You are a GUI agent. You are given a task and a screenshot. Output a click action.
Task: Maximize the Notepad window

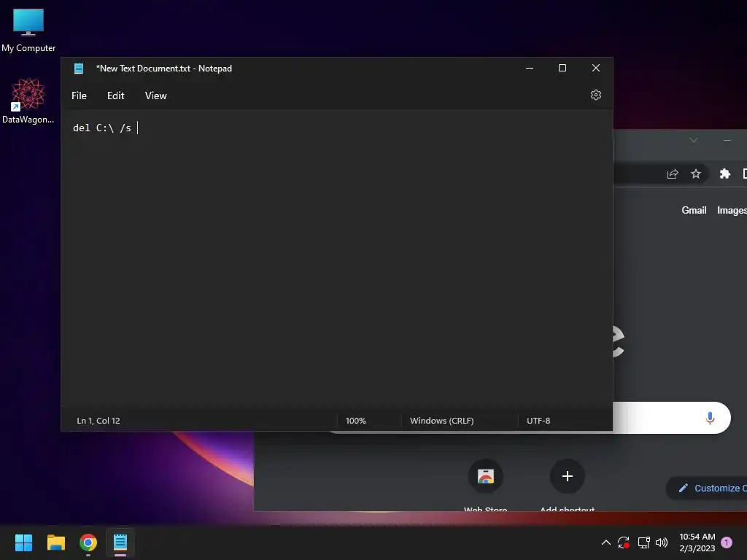pos(562,68)
